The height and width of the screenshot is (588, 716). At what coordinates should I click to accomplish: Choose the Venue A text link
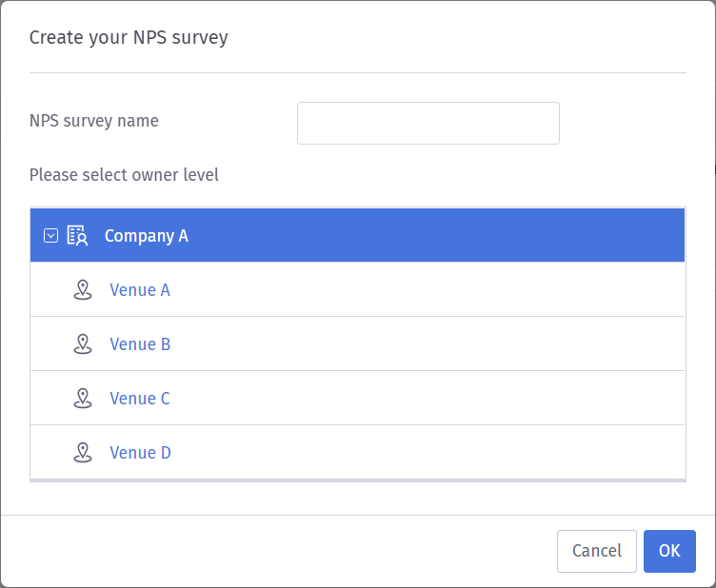click(140, 290)
